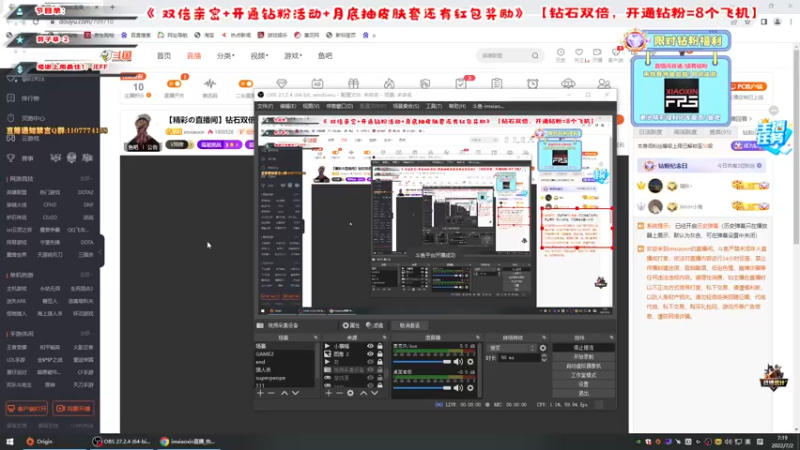Select GAME2 scene in OBS scenes list
800x450 pixels.
265,354
